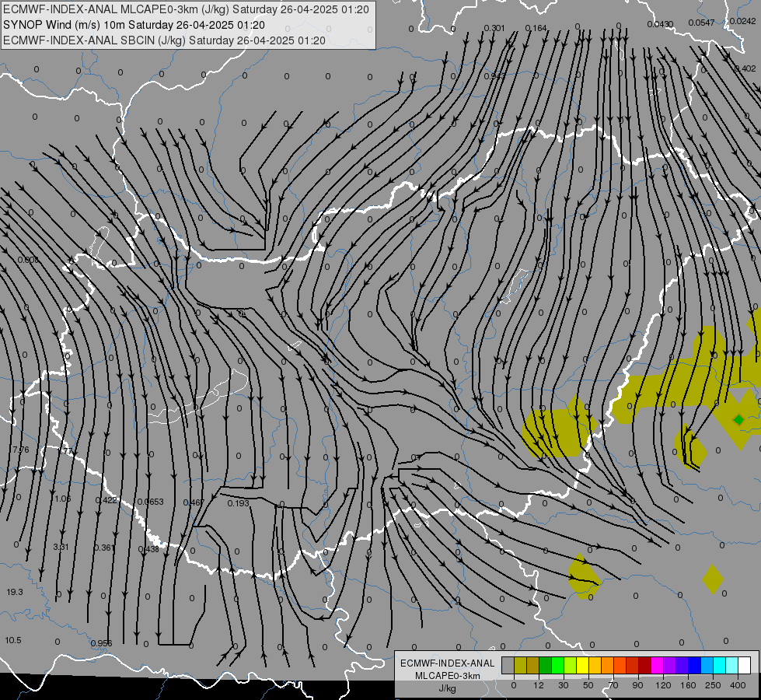Click the map value 0.301
The width and height of the screenshot is (761, 700).
[x=494, y=28]
